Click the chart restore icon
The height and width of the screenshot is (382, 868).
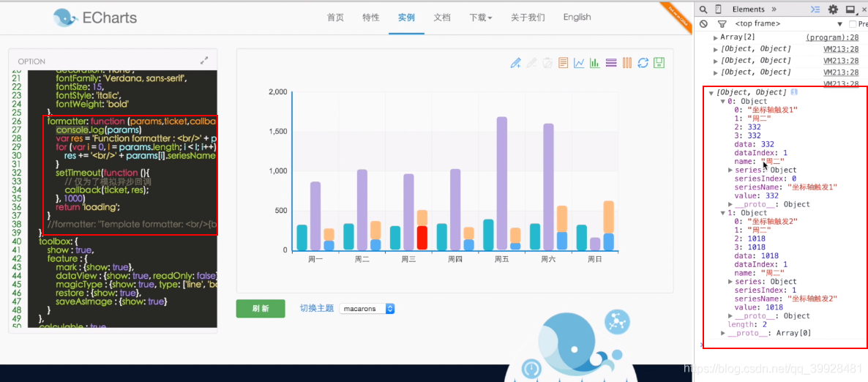pos(643,62)
